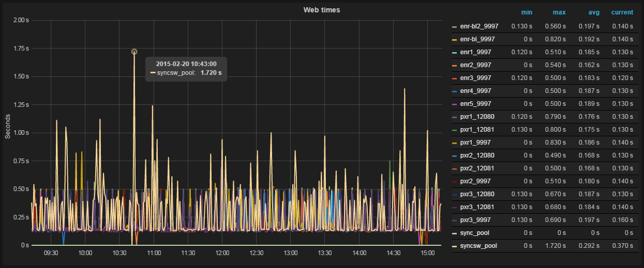Sort legend by max column header
644x268 pixels.
point(559,12)
